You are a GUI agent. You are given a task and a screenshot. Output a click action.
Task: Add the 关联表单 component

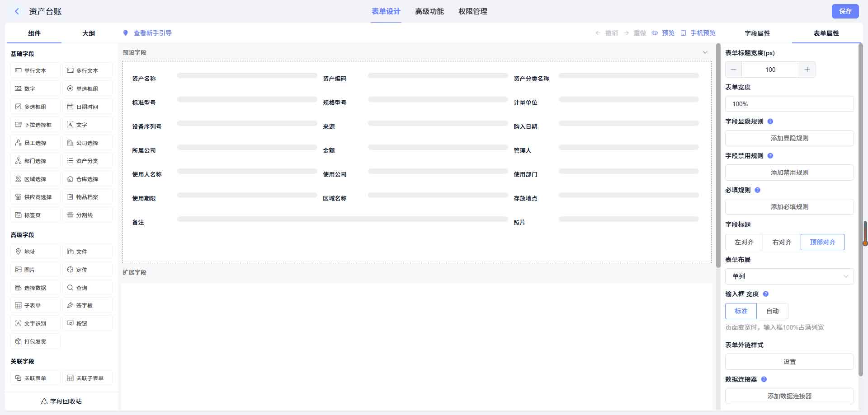tap(35, 378)
